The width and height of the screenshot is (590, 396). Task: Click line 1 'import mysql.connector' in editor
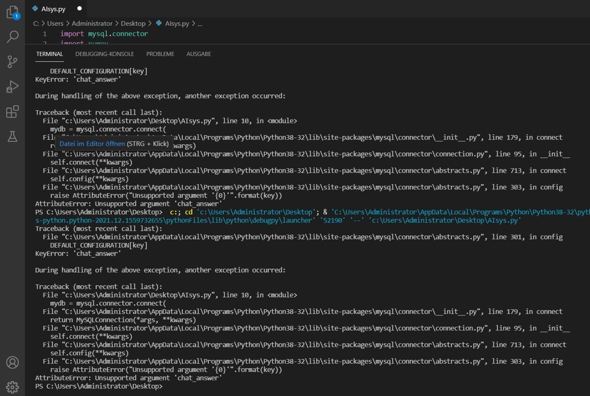coord(104,34)
